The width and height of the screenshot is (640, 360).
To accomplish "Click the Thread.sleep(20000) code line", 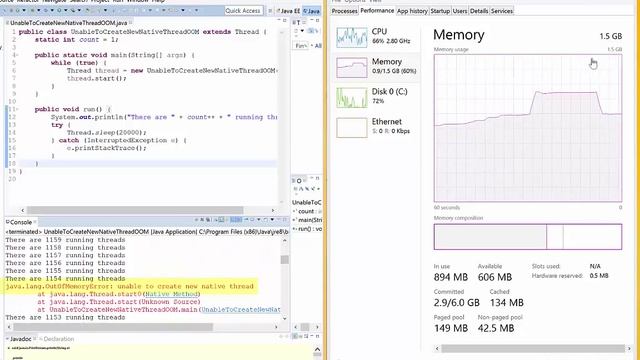I will [107, 133].
